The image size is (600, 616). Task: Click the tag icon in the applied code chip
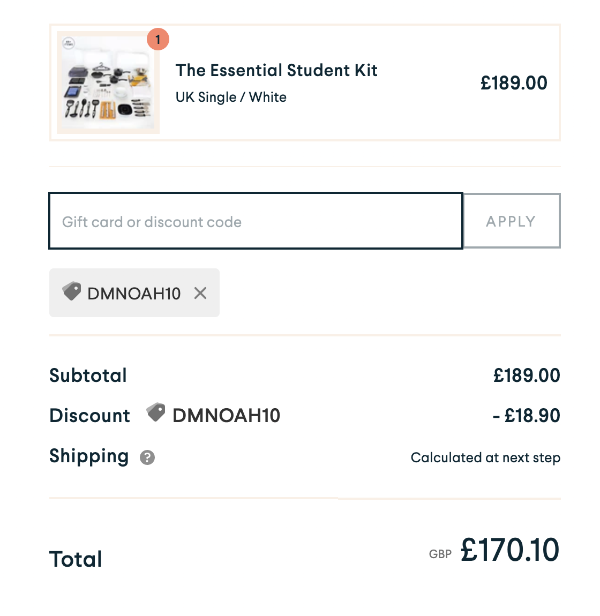coord(72,292)
